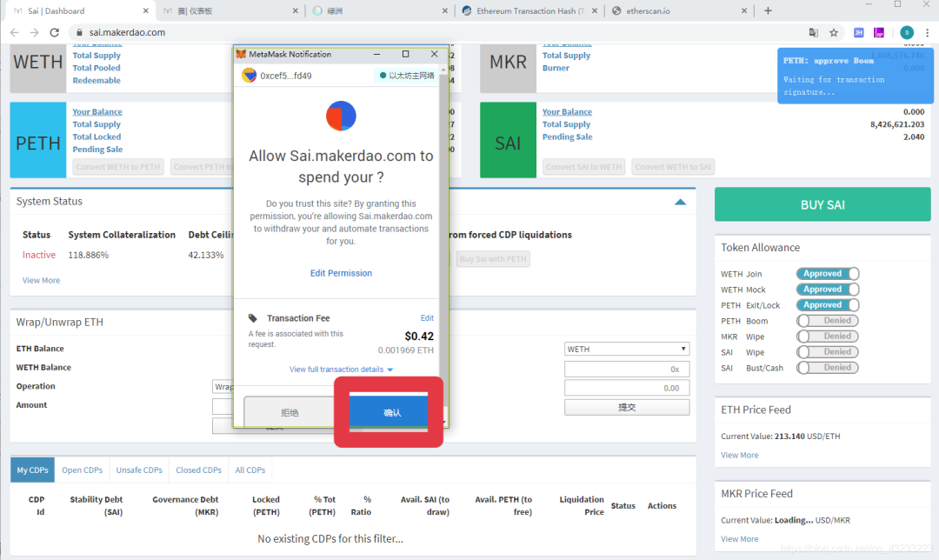Switch to the etherscan.io browser tab
Screen dimensions: 939x560
(679, 10)
